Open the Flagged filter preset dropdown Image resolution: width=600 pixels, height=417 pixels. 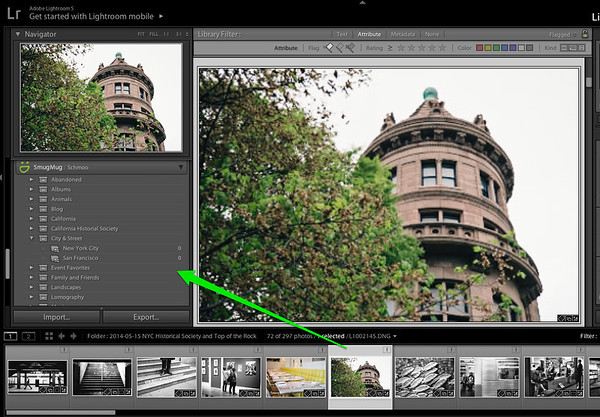tap(562, 34)
